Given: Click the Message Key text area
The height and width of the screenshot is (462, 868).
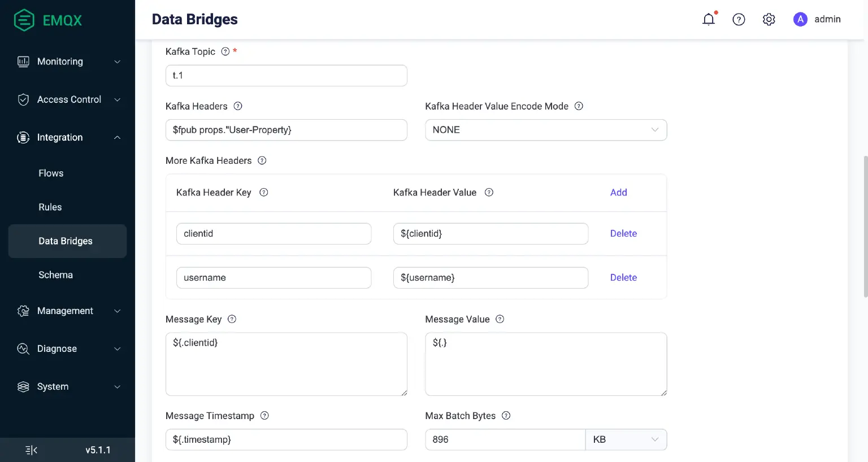Looking at the screenshot, I should (286, 364).
